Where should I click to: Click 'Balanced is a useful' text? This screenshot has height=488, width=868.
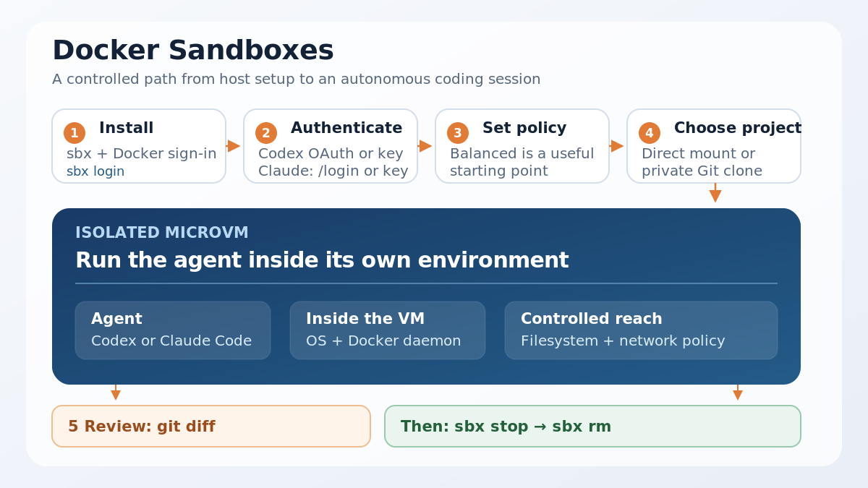pyautogui.click(x=522, y=154)
